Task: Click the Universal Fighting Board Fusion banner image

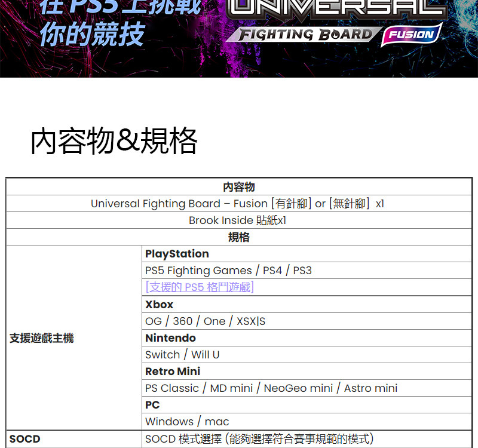Action: point(239,39)
